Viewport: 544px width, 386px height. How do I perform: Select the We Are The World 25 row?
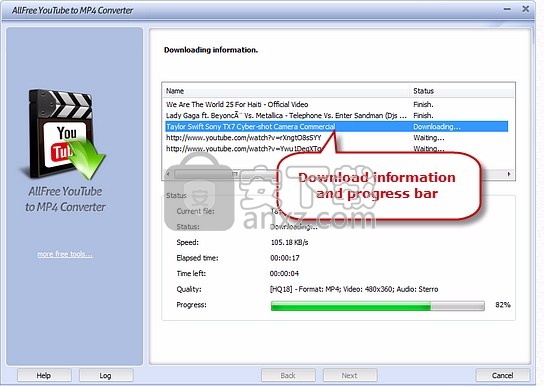point(337,104)
